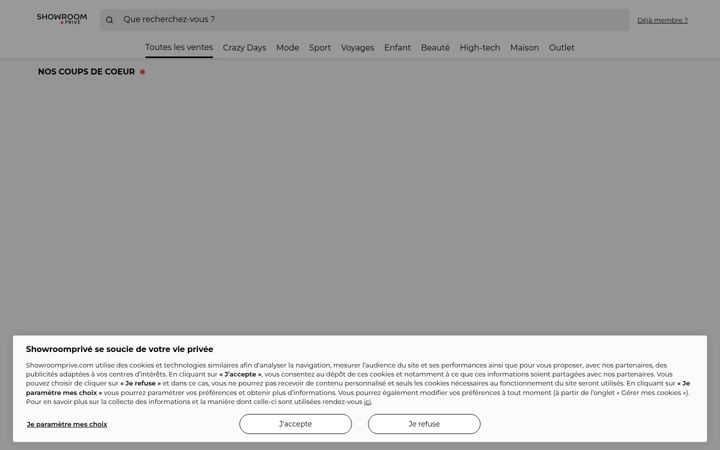Click the red dot beside 'Nos coups de coeur'
720x450 pixels.
click(x=142, y=72)
